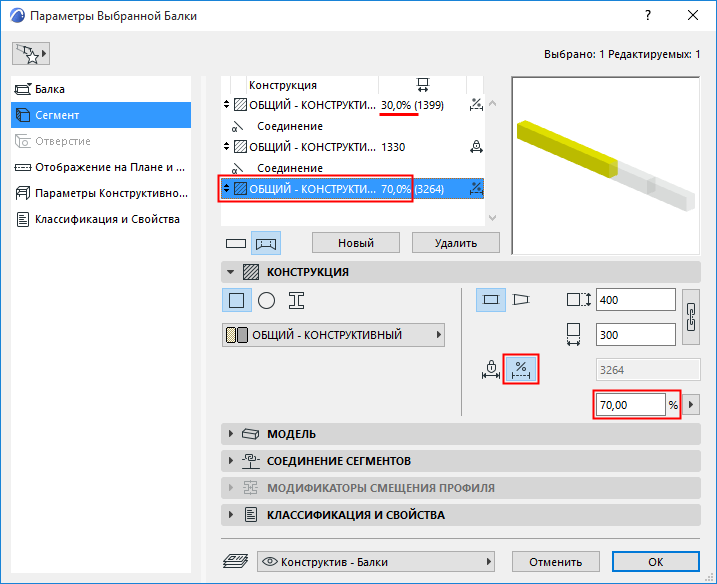The height and width of the screenshot is (584, 717).
Task: Choose rectangular cross-section shape
Action: point(236,300)
